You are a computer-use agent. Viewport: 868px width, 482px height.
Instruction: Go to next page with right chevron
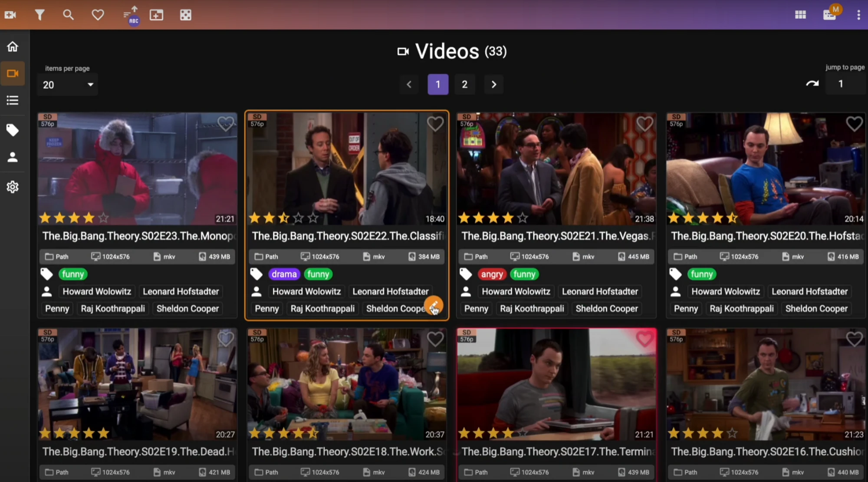(x=493, y=84)
